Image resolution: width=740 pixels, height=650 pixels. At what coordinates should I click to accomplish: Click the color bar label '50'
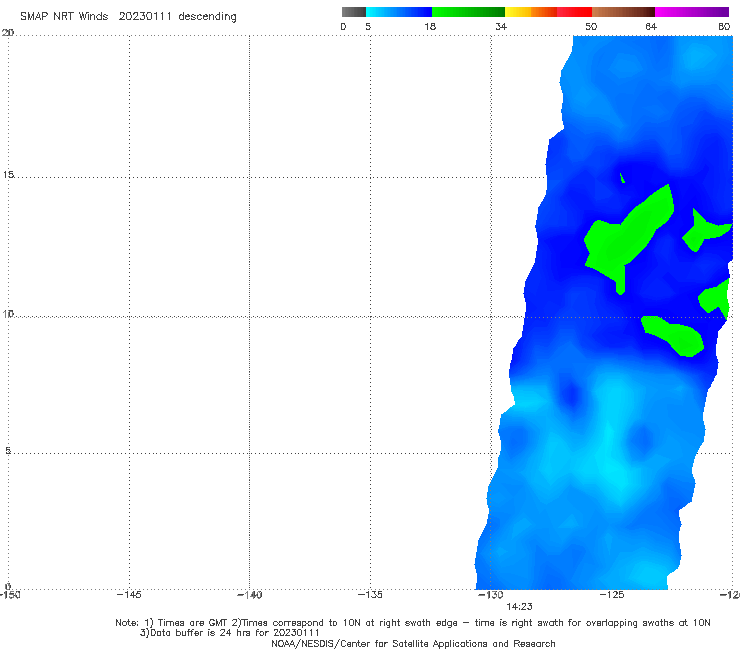[591, 26]
